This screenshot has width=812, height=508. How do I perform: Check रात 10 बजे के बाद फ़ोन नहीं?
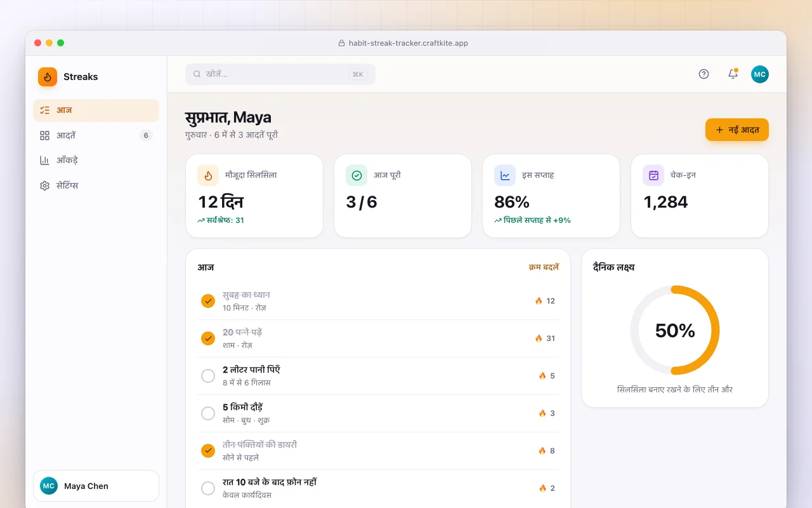(208, 488)
